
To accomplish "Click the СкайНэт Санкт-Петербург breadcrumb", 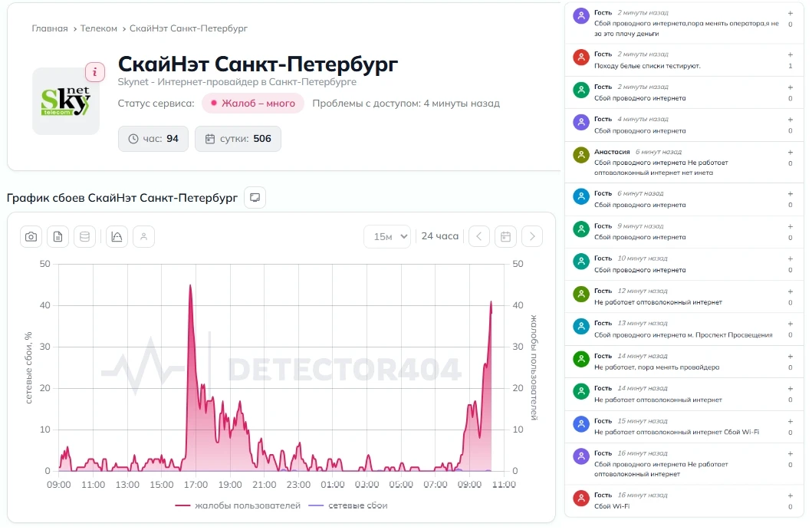I will tap(189, 28).
